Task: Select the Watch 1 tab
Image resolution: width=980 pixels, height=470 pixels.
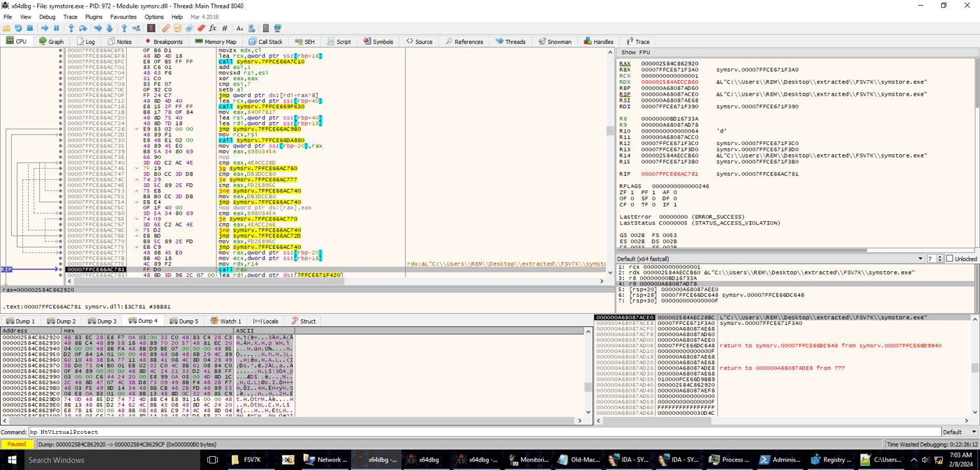Action: point(226,321)
